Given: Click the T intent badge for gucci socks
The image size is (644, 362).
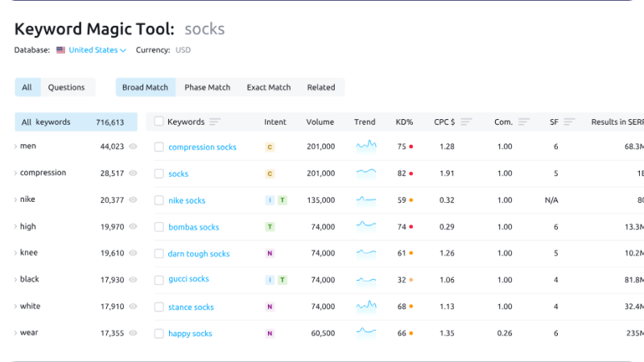Looking at the screenshot, I should pyautogui.click(x=283, y=280).
